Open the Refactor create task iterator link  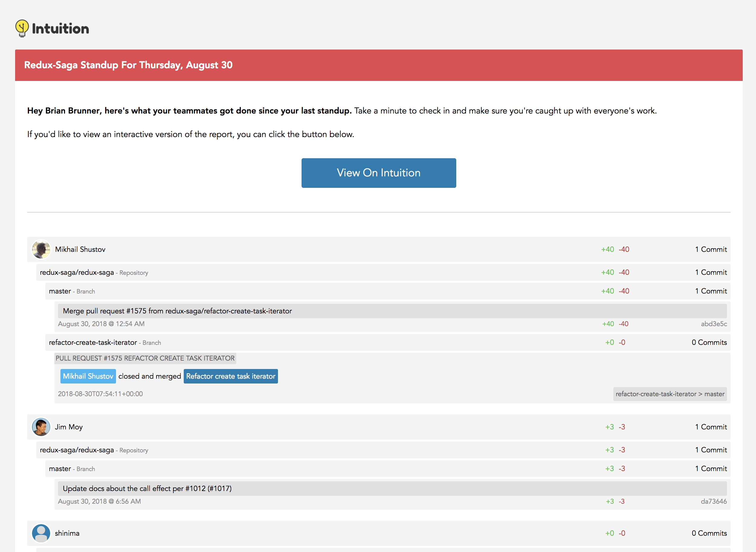coord(230,376)
